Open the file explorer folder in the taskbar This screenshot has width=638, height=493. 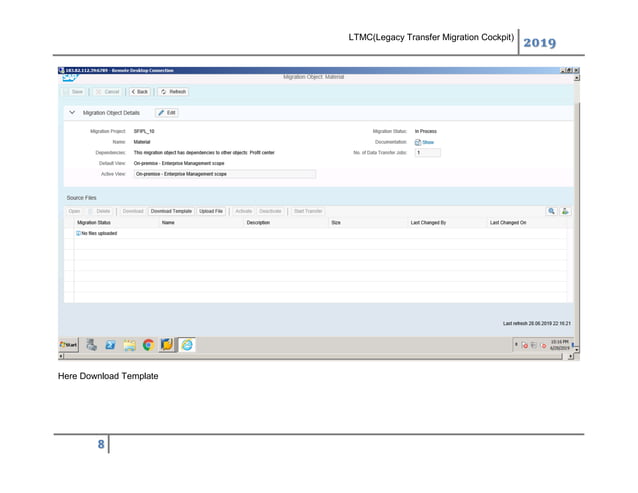click(129, 344)
